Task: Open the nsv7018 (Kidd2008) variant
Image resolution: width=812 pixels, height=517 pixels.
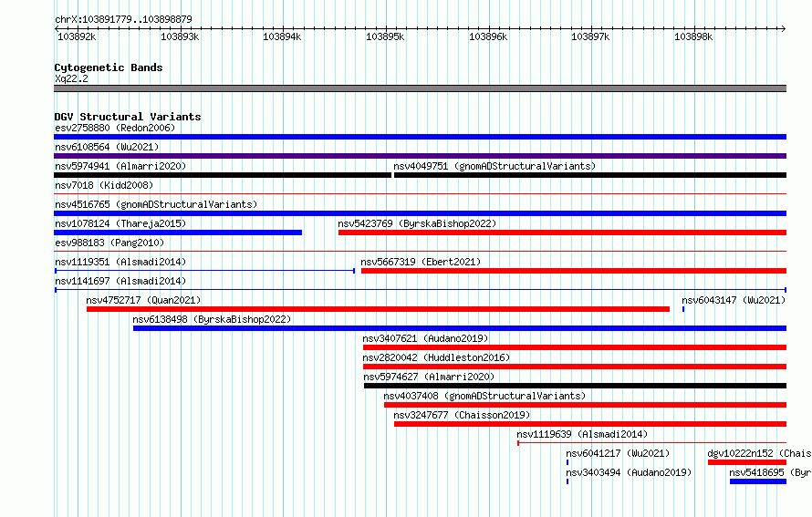Action: pyautogui.click(x=104, y=185)
